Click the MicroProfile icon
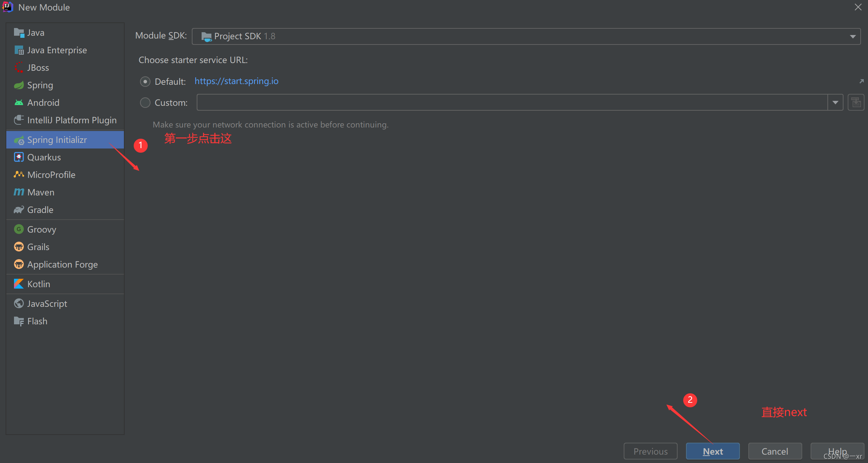This screenshot has width=868, height=463. point(19,175)
